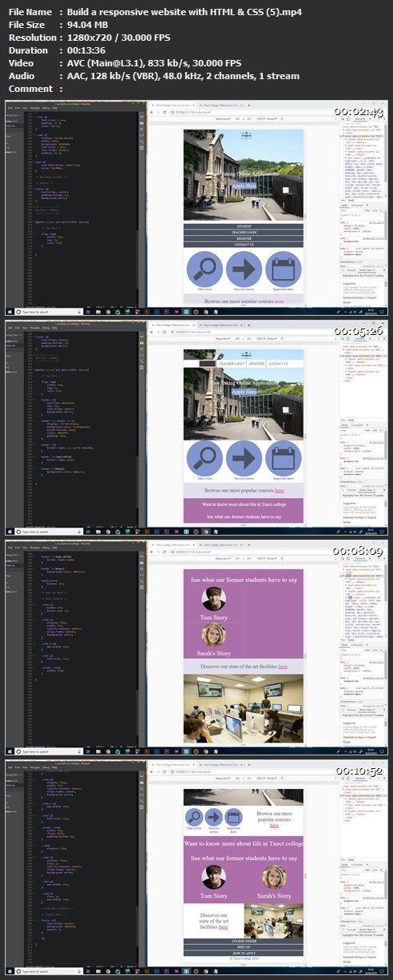This screenshot has width=393, height=980.
Task: Follow the popular courses 'here' link in the 00:02:43 frame
Action: point(279,301)
